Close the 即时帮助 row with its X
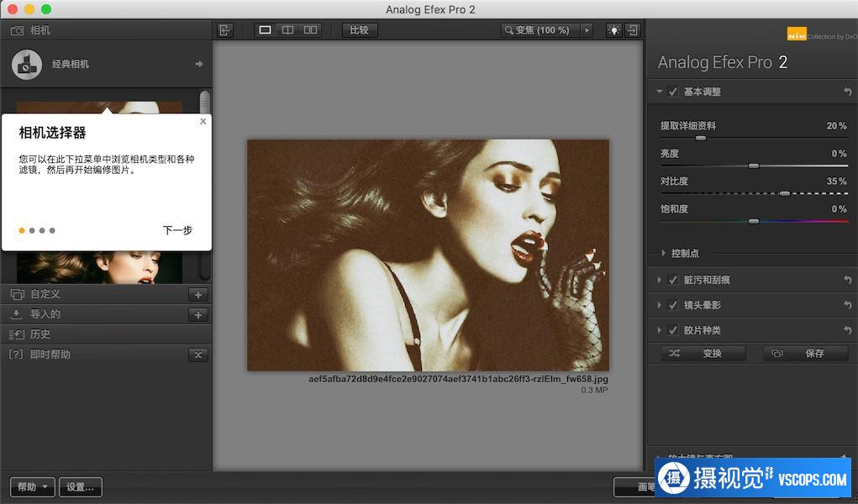Viewport: 858px width, 504px height. (198, 355)
